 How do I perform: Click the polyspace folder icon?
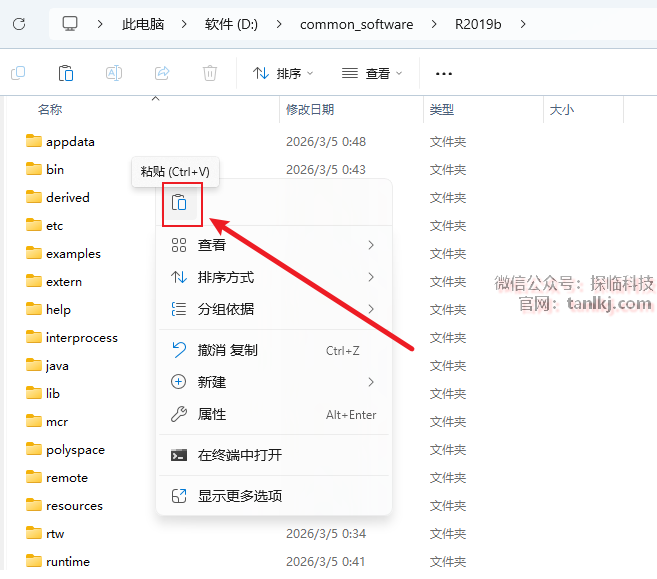pyautogui.click(x=34, y=449)
